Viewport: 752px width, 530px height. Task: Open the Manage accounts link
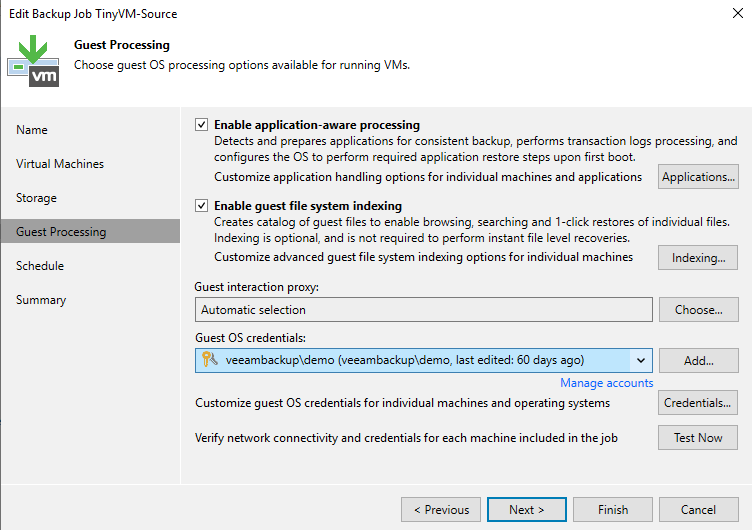(x=606, y=383)
